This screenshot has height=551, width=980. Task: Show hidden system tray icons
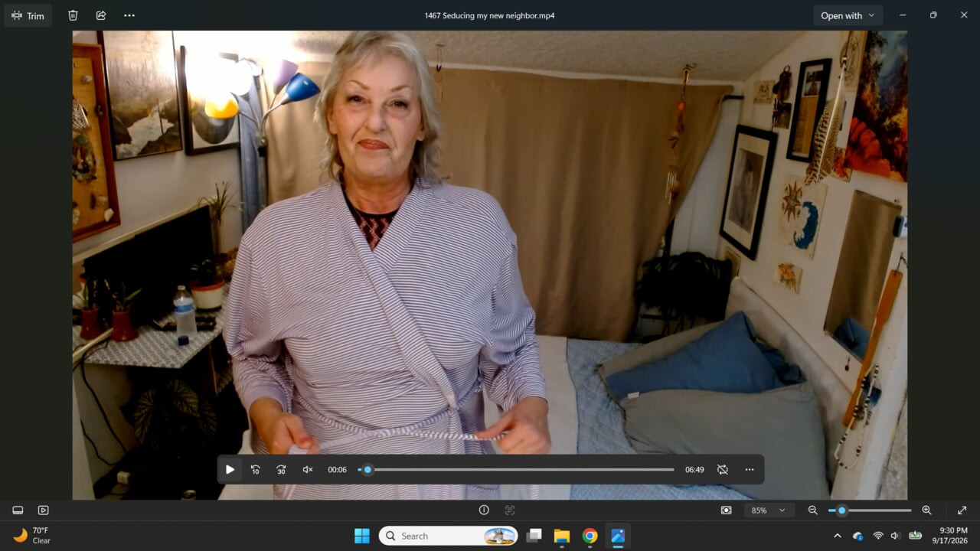click(x=837, y=536)
